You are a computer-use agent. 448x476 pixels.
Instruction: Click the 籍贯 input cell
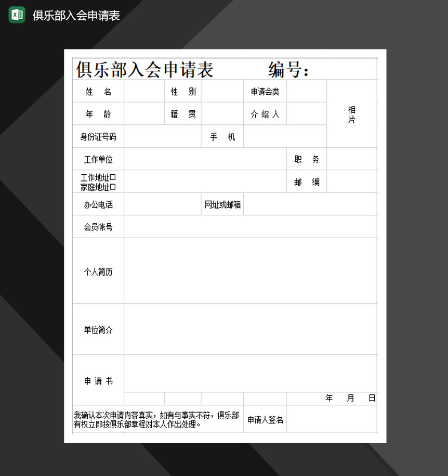point(222,113)
